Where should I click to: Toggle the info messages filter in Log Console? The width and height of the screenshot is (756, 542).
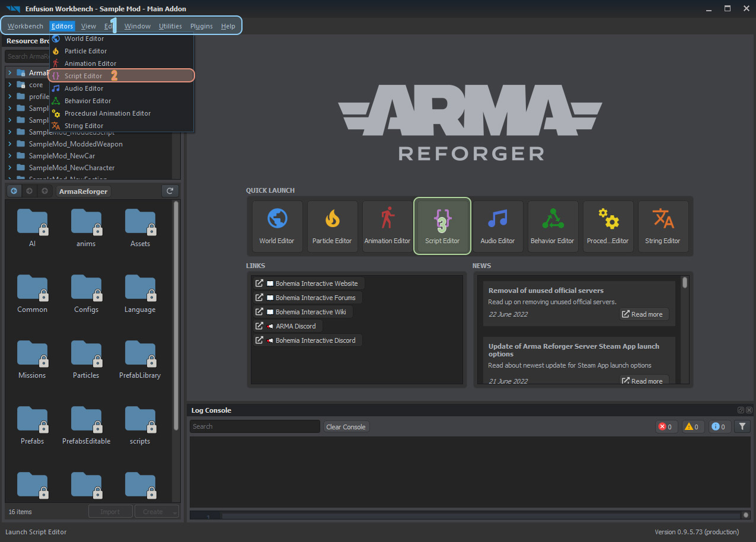(x=719, y=426)
